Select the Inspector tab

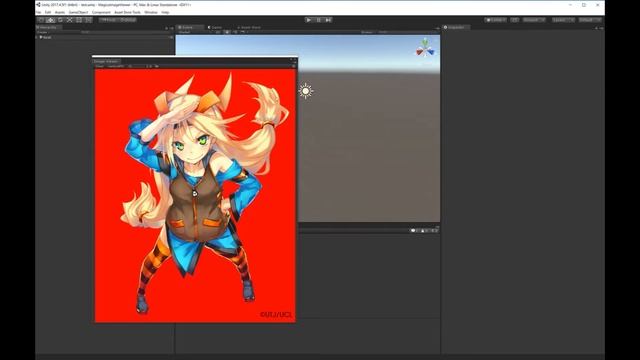pos(456,27)
